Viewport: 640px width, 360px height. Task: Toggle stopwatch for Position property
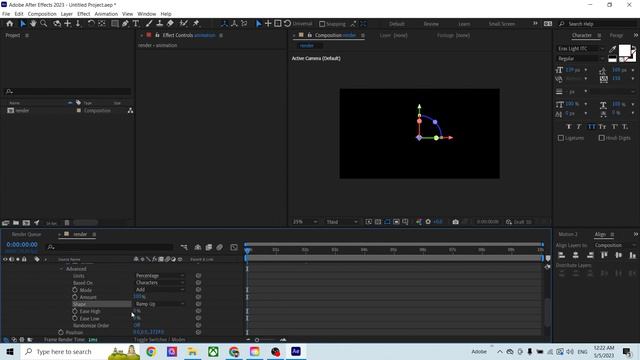click(x=61, y=332)
